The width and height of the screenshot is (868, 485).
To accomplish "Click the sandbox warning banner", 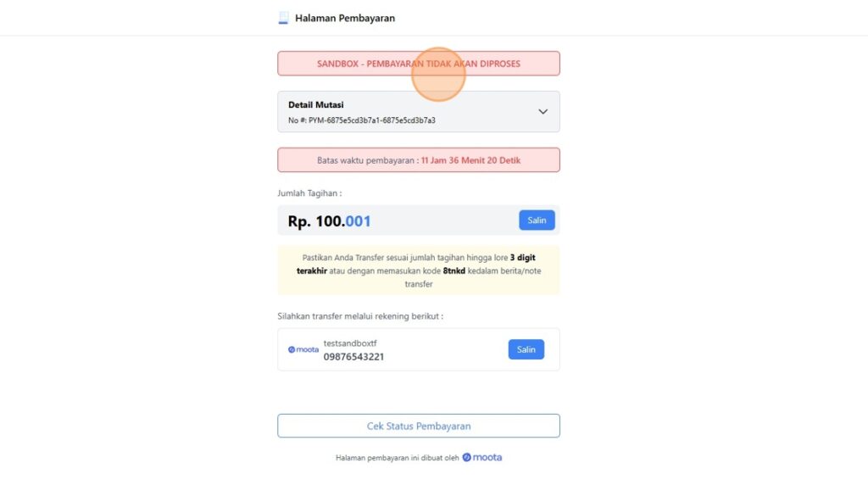I will coord(419,64).
